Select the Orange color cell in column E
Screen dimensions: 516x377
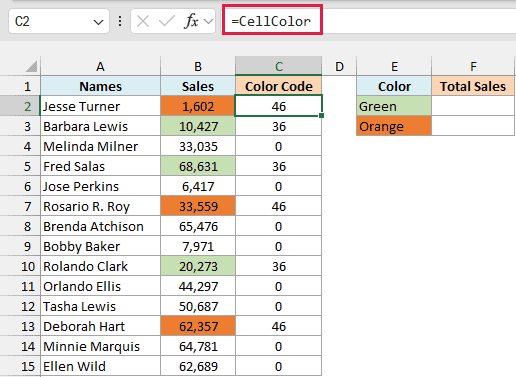click(394, 126)
